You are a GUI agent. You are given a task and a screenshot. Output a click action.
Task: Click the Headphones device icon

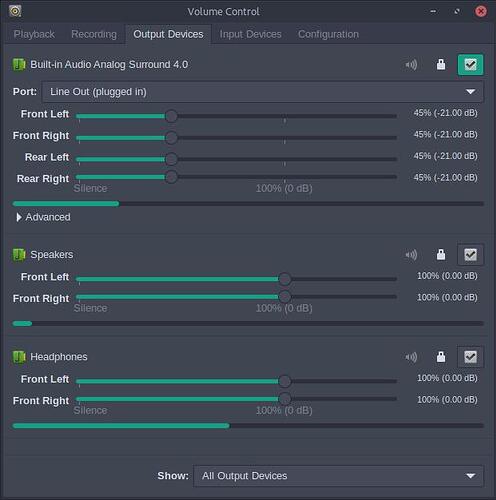[x=19, y=357]
